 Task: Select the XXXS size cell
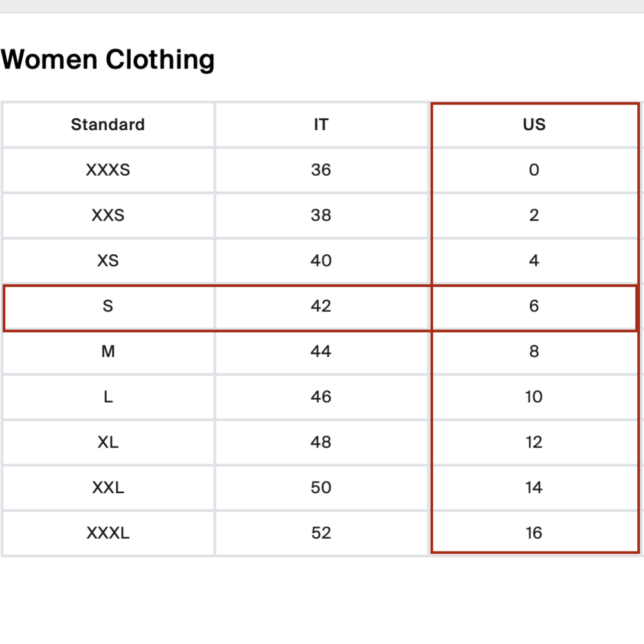pos(108,170)
